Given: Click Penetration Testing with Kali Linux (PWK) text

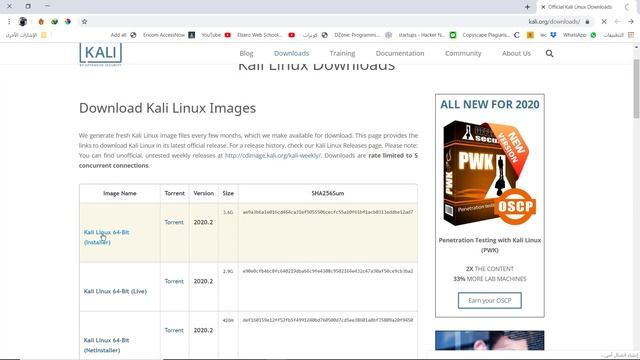Looking at the screenshot, I should point(489,245).
